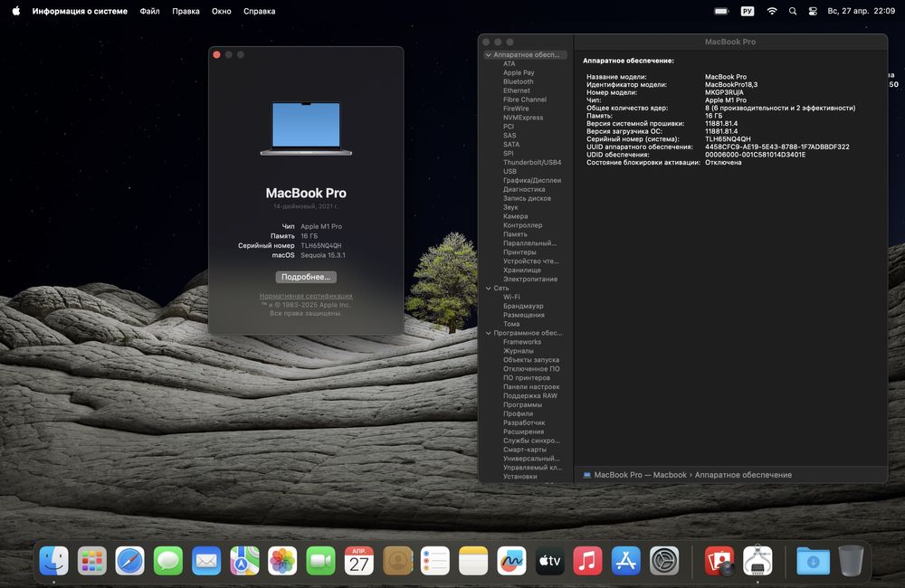
Task: Open the Apple menu
Action: pyautogui.click(x=15, y=11)
